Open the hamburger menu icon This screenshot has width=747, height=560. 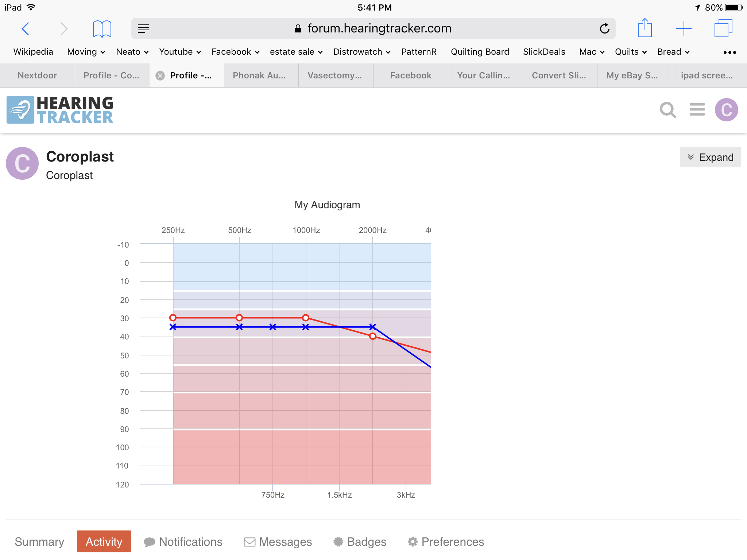tap(697, 109)
